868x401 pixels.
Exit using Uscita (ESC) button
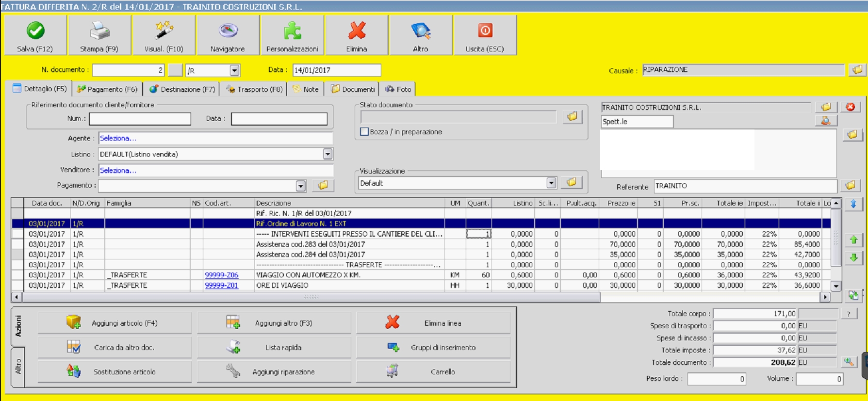pos(485,35)
